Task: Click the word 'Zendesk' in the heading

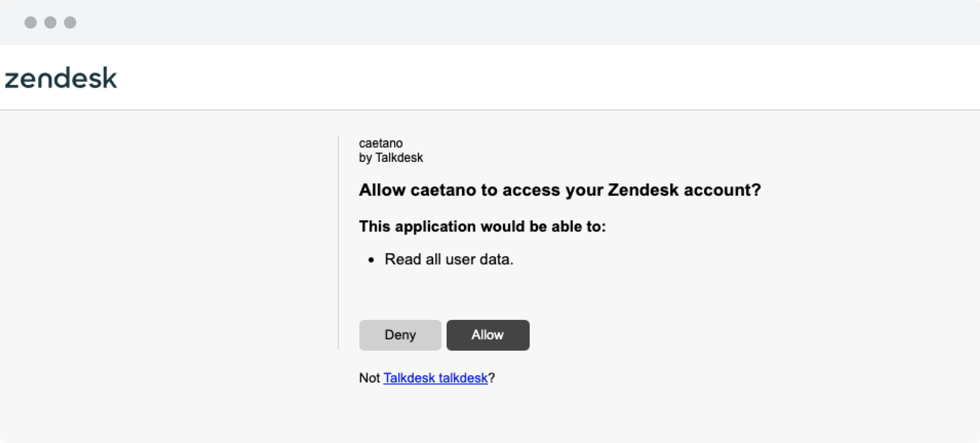Action: point(643,190)
